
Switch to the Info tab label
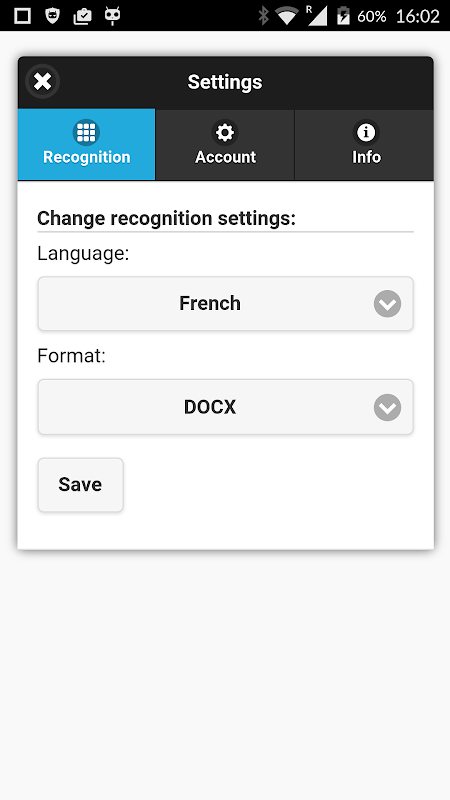tap(366, 157)
